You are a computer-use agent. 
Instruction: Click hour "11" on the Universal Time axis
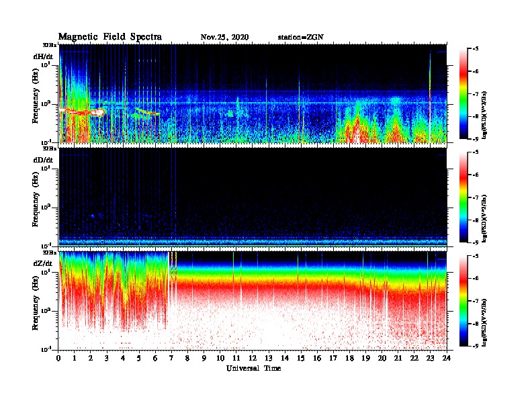pyautogui.click(x=236, y=359)
